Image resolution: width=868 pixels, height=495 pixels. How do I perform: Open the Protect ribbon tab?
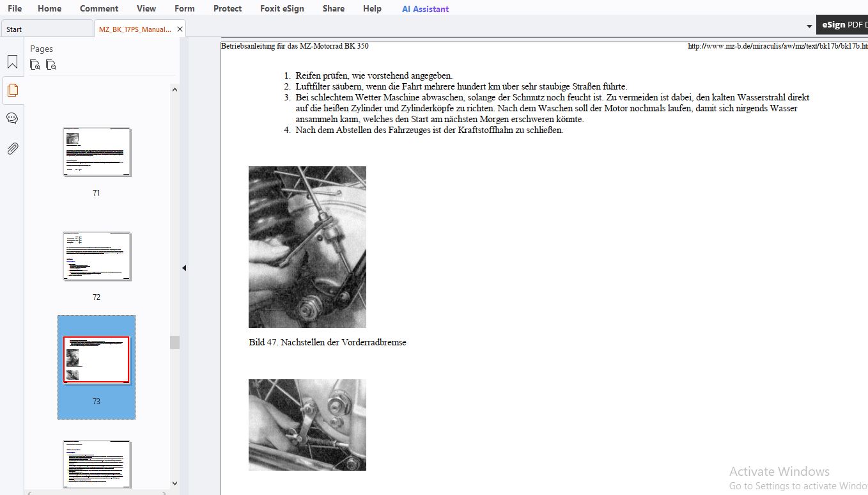(x=228, y=8)
